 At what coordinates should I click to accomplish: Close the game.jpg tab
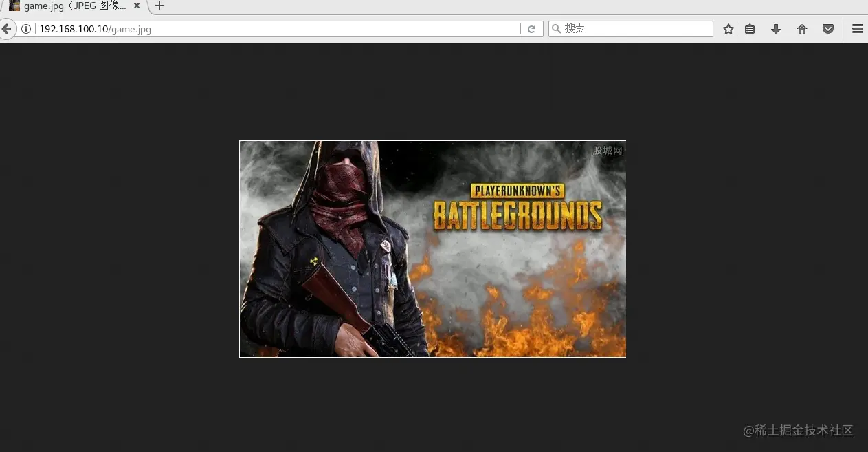(x=137, y=6)
